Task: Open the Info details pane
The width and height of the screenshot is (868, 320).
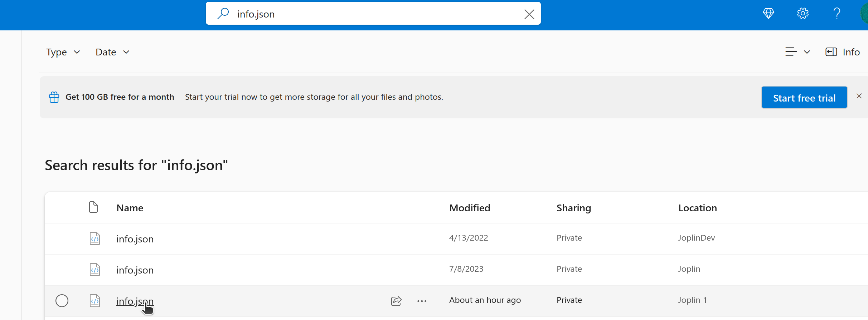Action: (843, 52)
